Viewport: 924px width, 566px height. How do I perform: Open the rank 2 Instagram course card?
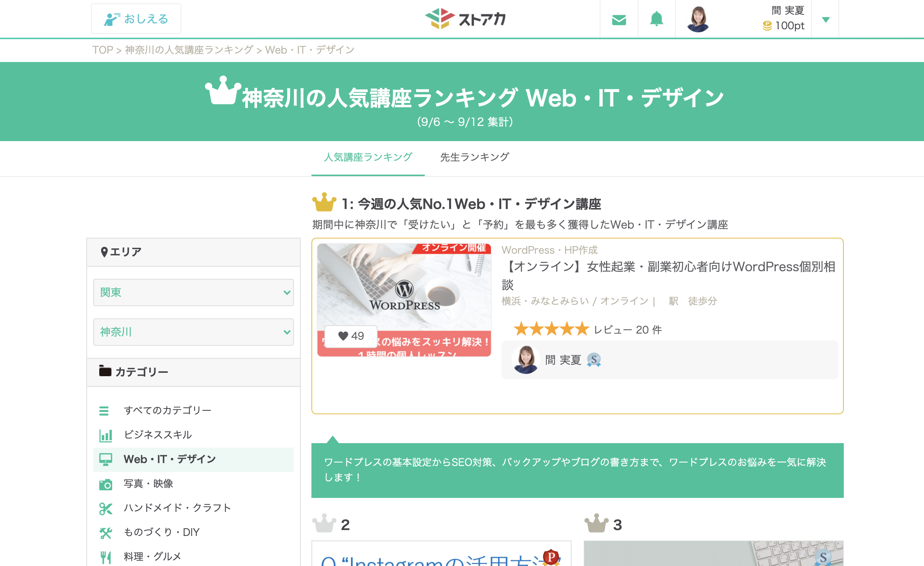(x=441, y=553)
